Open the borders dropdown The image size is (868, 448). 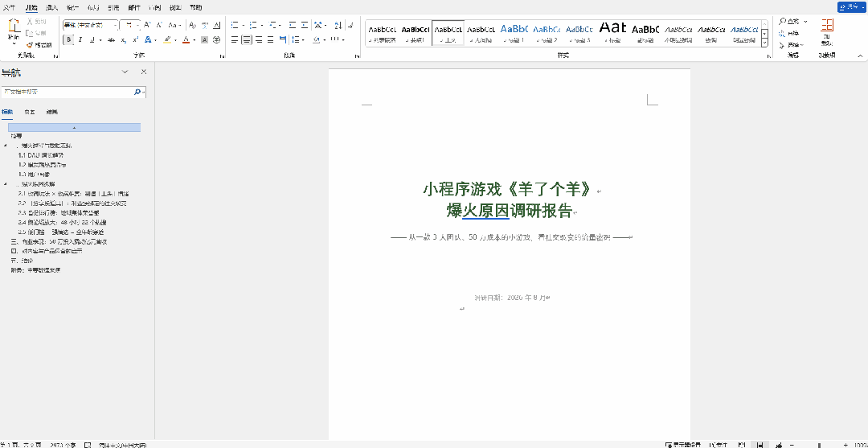[337, 40]
